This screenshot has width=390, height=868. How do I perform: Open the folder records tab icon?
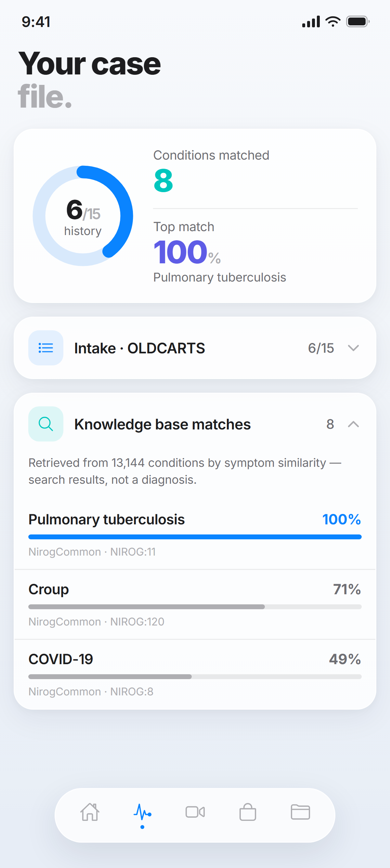pyautogui.click(x=300, y=812)
